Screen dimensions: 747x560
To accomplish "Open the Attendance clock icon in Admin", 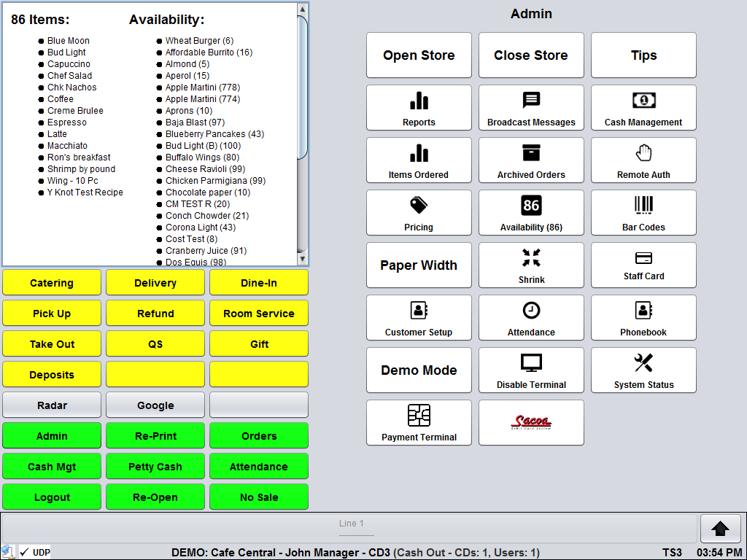I will 531,317.
